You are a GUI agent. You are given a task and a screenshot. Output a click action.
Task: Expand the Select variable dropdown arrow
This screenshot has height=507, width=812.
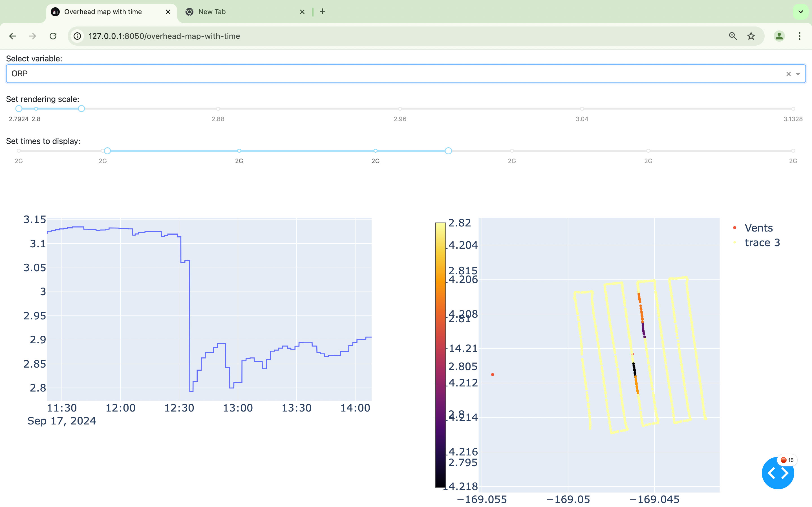coord(798,74)
